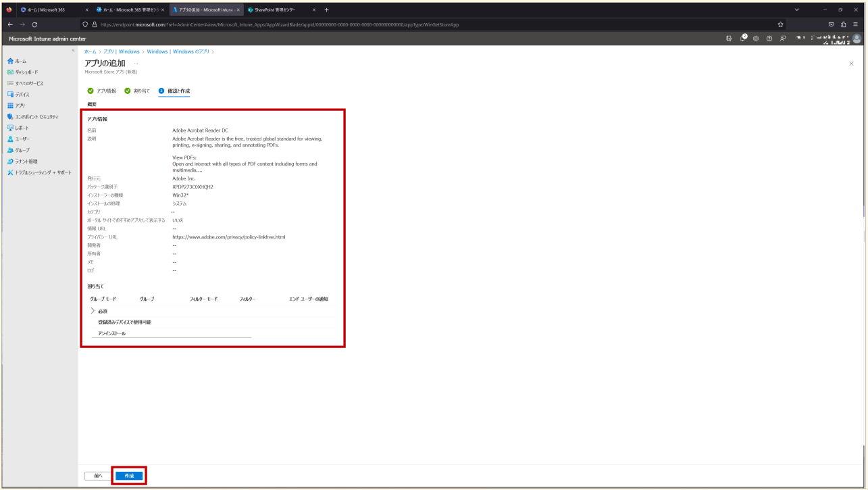Go back with the browser back arrow

click(x=10, y=24)
